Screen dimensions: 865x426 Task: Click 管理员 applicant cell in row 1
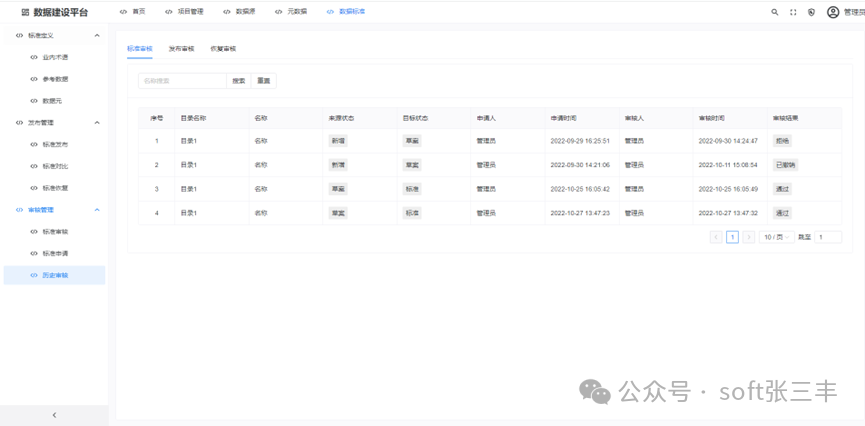point(486,141)
